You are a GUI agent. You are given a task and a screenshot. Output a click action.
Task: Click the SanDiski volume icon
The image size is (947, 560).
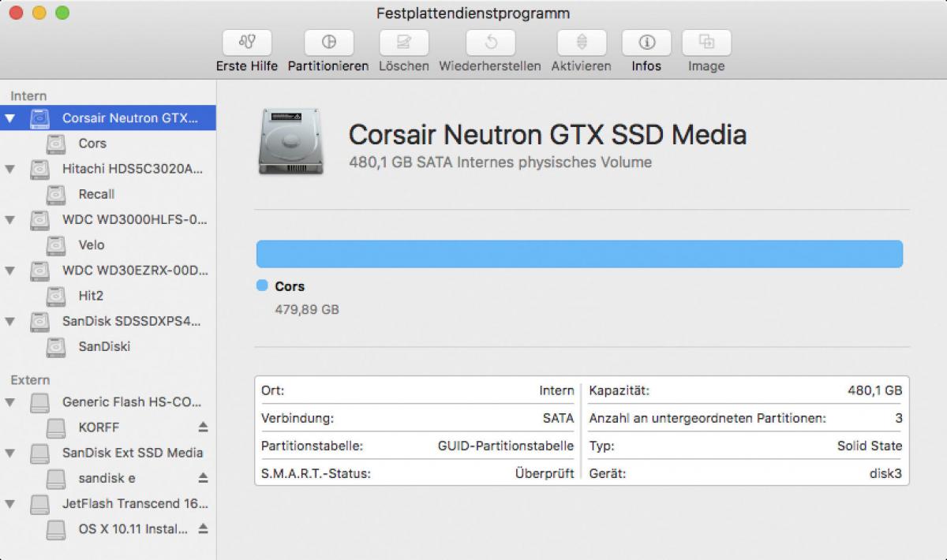tap(55, 346)
